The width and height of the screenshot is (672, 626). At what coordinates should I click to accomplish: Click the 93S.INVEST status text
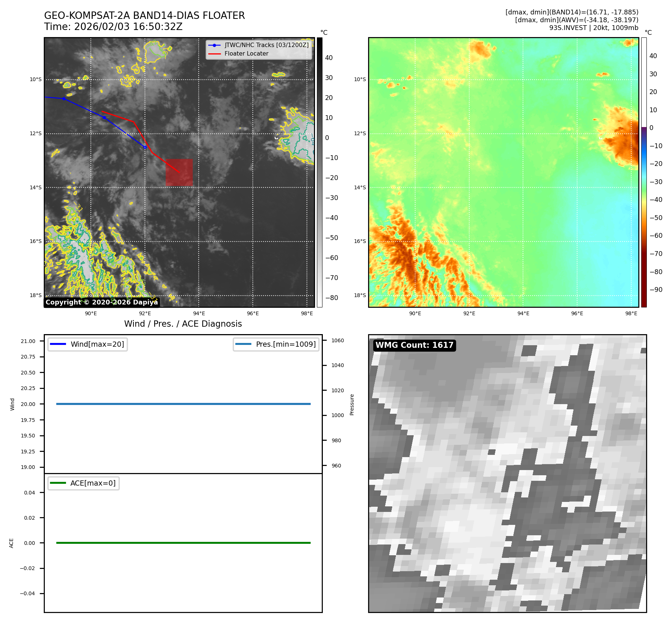pos(593,28)
